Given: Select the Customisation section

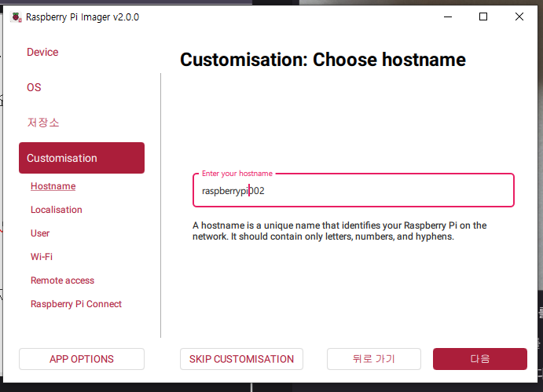Looking at the screenshot, I should pos(82,158).
